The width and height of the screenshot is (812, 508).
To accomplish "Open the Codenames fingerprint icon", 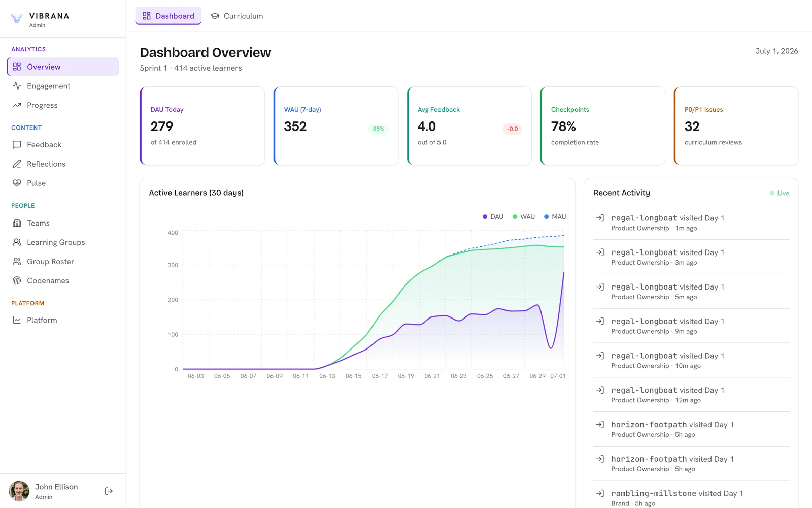I will tap(17, 281).
